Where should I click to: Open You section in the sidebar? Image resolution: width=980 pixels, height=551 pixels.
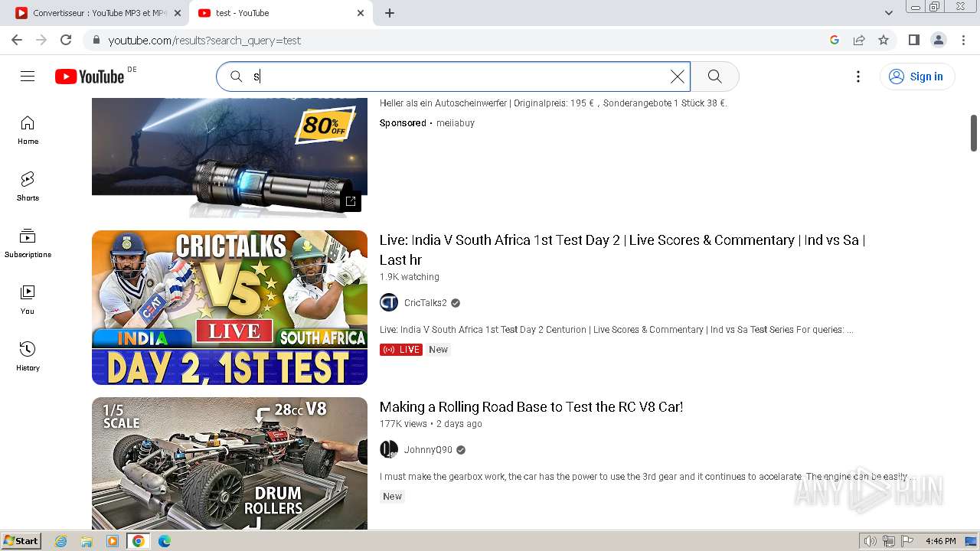[28, 300]
